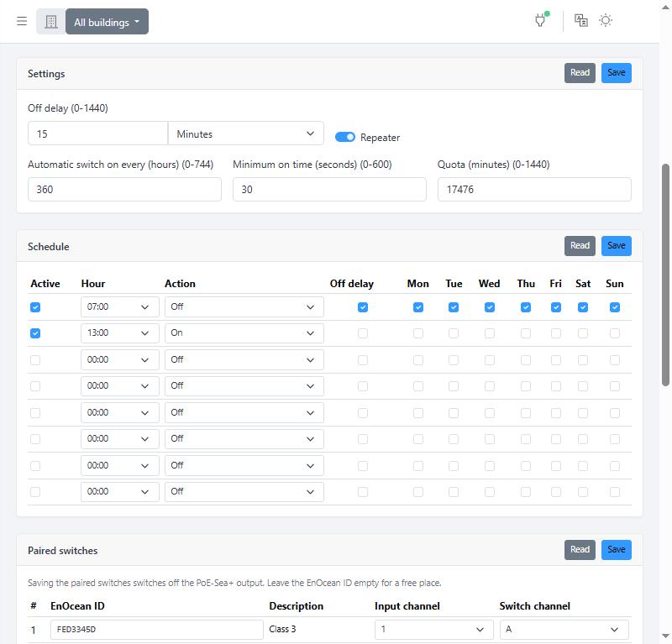Open the 07:00 hour dropdown
This screenshot has width=672, height=644.
tap(119, 306)
